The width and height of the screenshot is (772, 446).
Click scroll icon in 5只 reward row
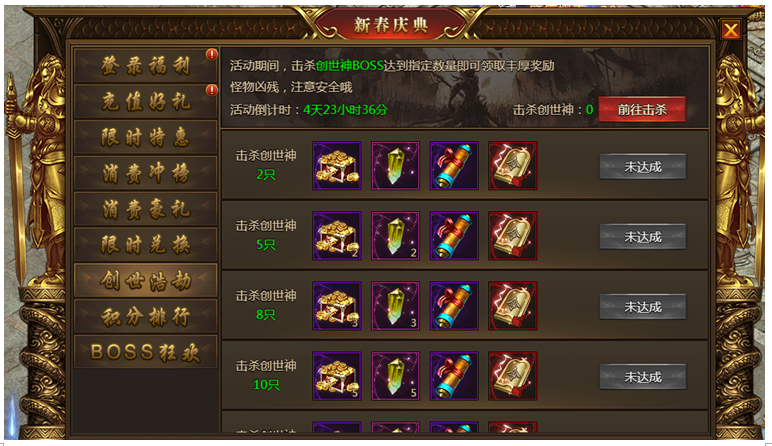(x=454, y=236)
